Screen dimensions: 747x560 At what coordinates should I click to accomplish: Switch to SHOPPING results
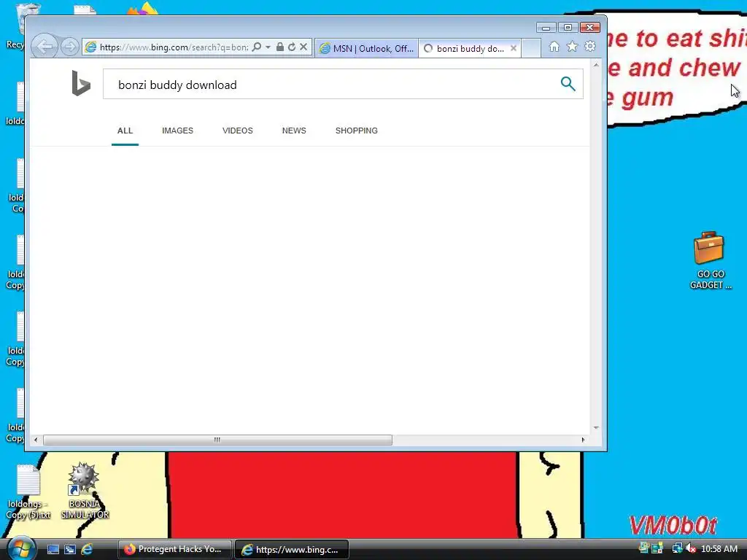(x=356, y=131)
